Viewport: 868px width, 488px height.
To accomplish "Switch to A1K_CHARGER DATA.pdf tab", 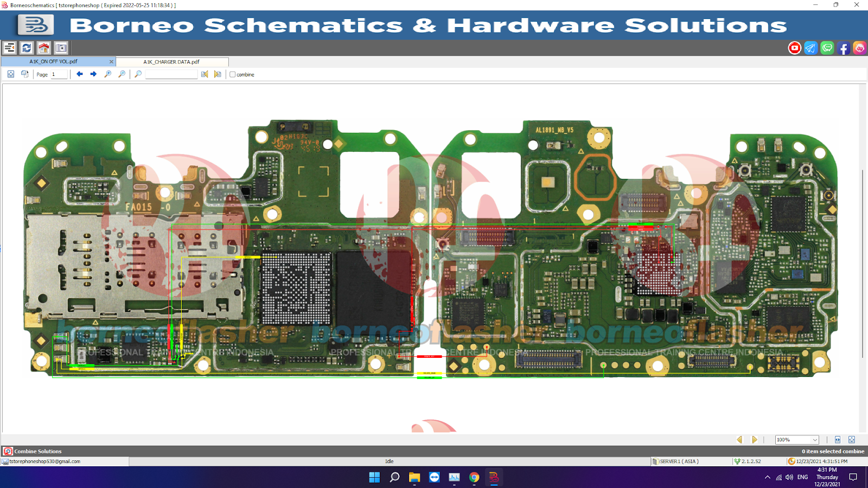I will pos(171,62).
